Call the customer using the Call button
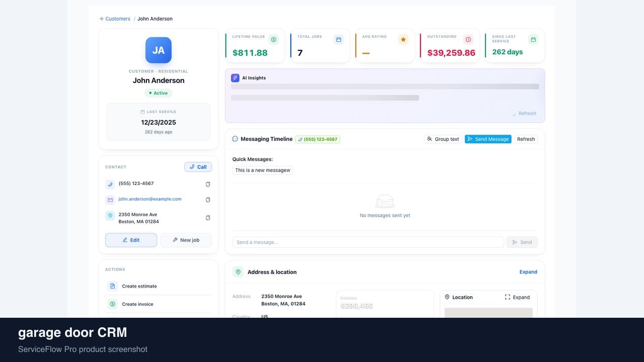Image resolution: width=644 pixels, height=362 pixels. 198,167
